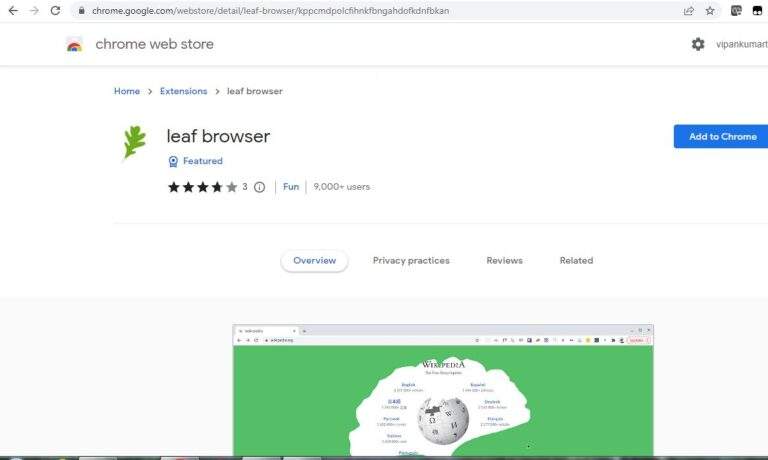Open the Reviews tab

(x=504, y=261)
